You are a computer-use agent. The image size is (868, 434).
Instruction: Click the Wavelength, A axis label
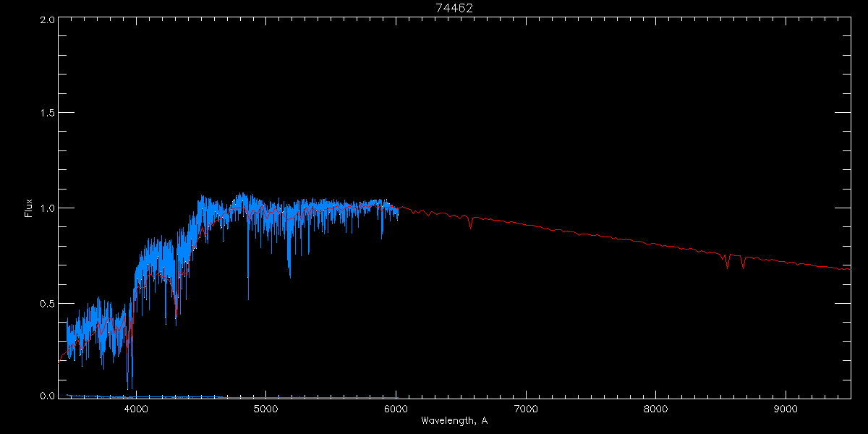coord(454,420)
